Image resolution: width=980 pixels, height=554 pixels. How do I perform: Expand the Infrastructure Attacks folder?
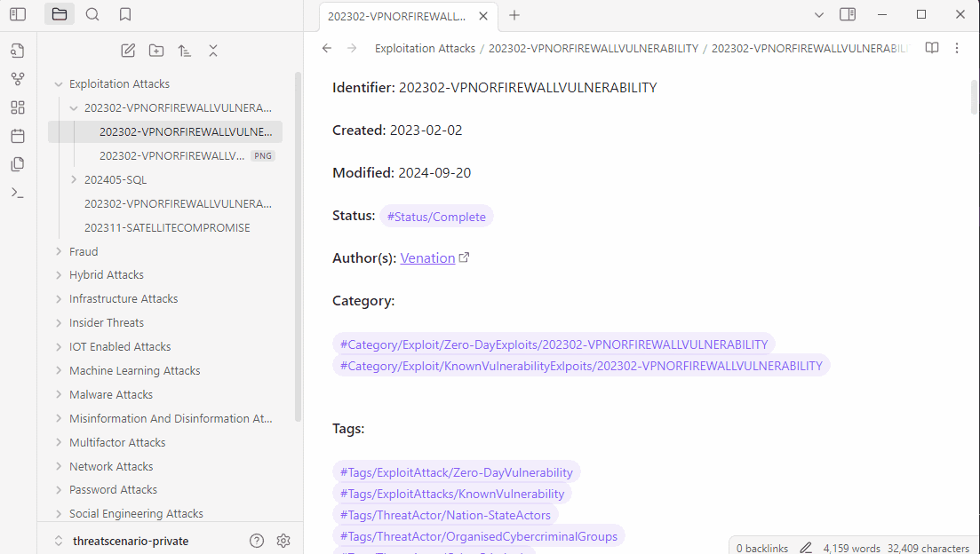59,299
